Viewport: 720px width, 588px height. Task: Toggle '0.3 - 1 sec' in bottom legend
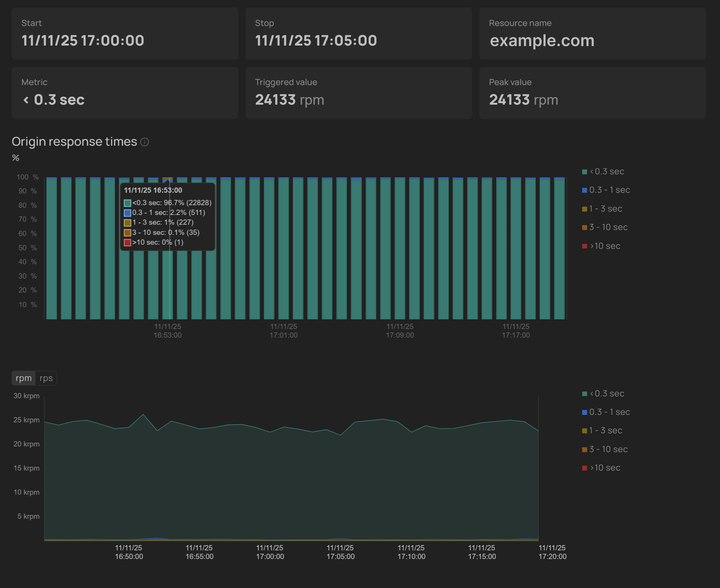pyautogui.click(x=609, y=412)
